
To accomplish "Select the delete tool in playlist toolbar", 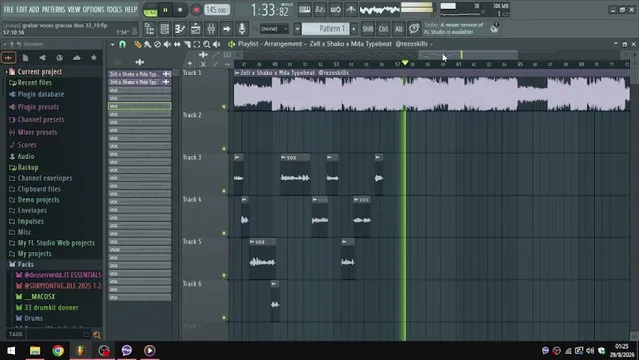I will click(x=157, y=44).
